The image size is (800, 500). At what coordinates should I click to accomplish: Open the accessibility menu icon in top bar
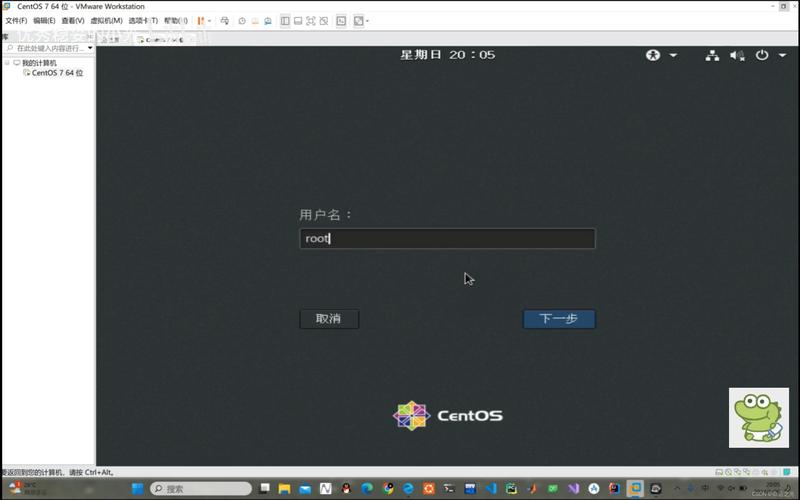click(654, 56)
